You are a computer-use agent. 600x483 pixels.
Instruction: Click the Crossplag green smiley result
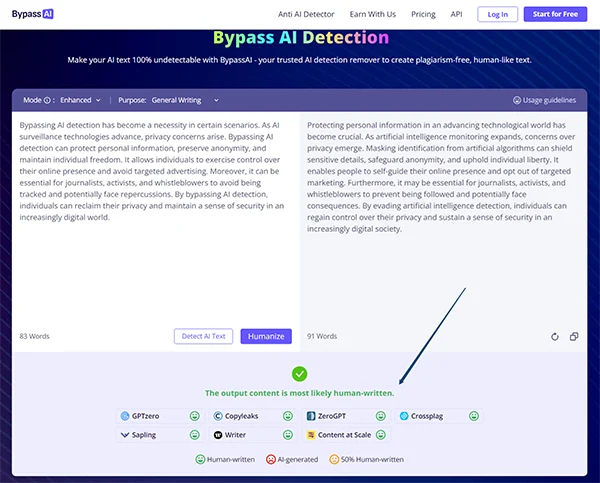tap(474, 416)
